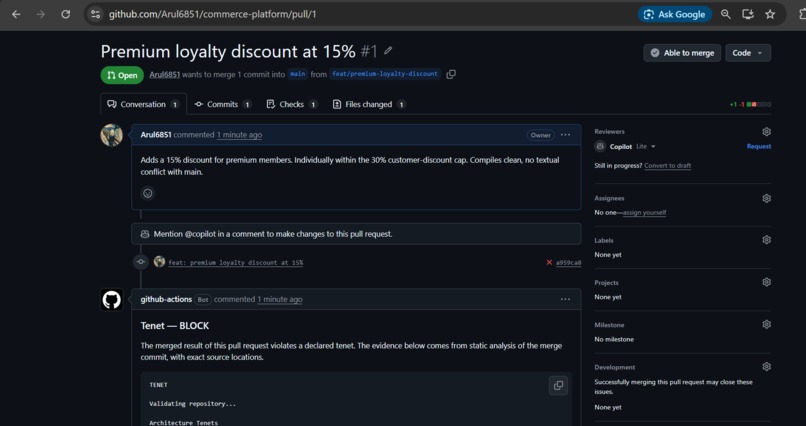Click the failed check red X icon
The height and width of the screenshot is (426, 806).
tap(549, 263)
